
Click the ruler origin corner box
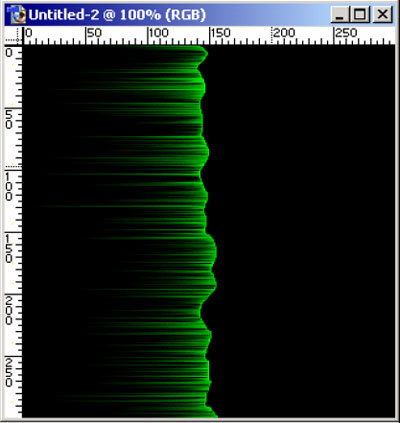tap(13, 35)
